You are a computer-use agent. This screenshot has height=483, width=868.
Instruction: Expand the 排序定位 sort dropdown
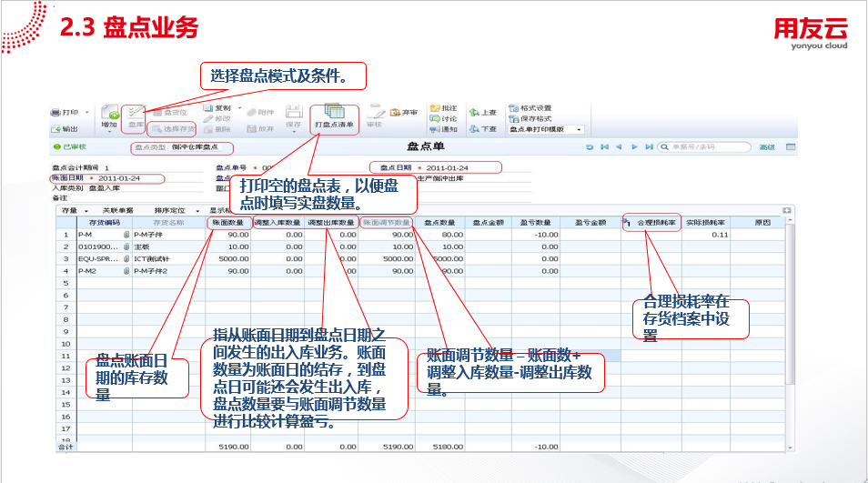(x=177, y=211)
